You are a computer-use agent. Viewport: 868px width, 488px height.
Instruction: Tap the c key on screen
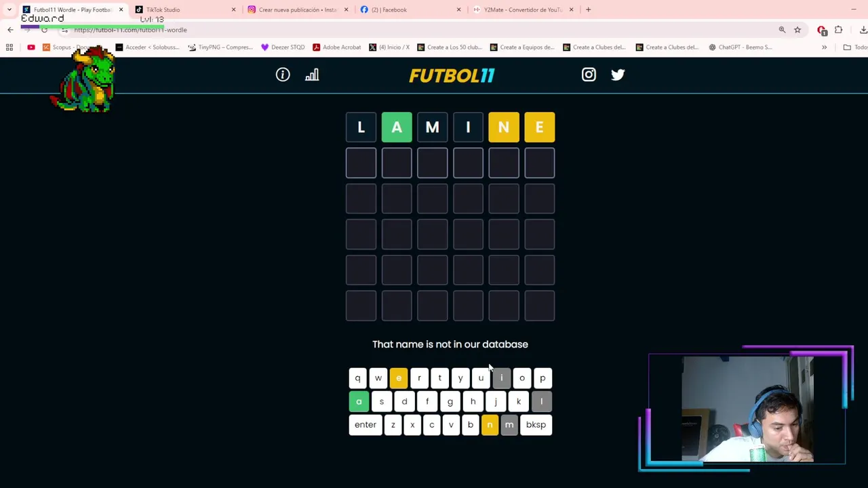[431, 424]
